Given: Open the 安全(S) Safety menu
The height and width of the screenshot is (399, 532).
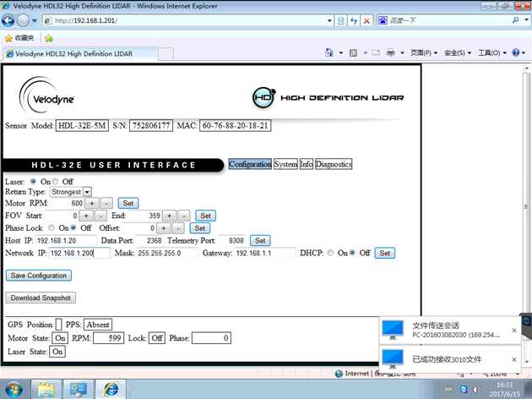Looking at the screenshot, I should [x=458, y=53].
